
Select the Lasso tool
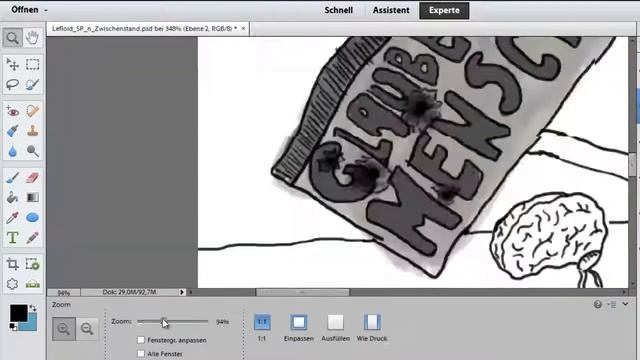tap(13, 84)
